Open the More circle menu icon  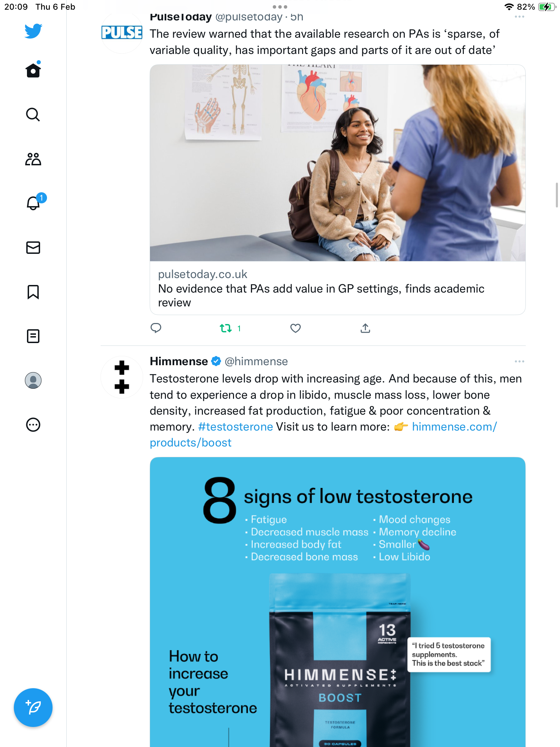click(33, 425)
